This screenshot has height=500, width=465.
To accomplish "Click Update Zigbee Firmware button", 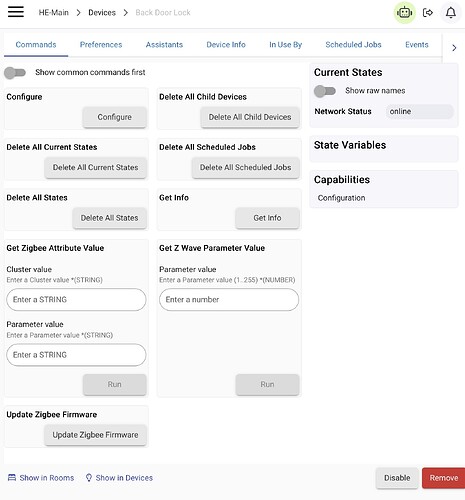I will click(x=95, y=435).
